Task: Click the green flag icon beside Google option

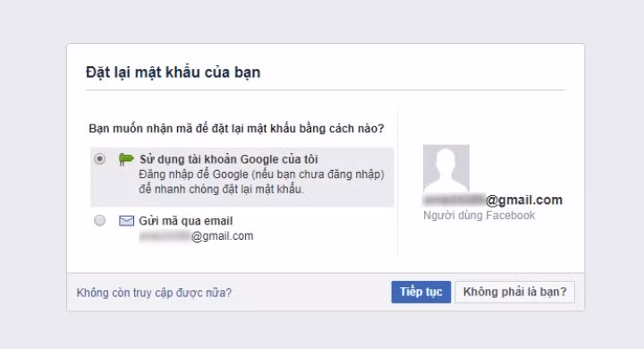Action: tap(126, 158)
